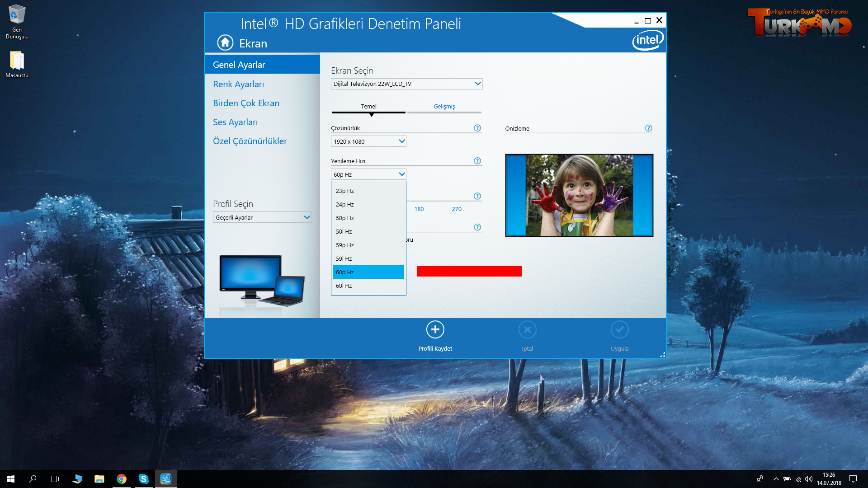Collapse the Yenileme Hızı 60p Hz dropdown
The height and width of the screenshot is (488, 868).
(x=368, y=174)
